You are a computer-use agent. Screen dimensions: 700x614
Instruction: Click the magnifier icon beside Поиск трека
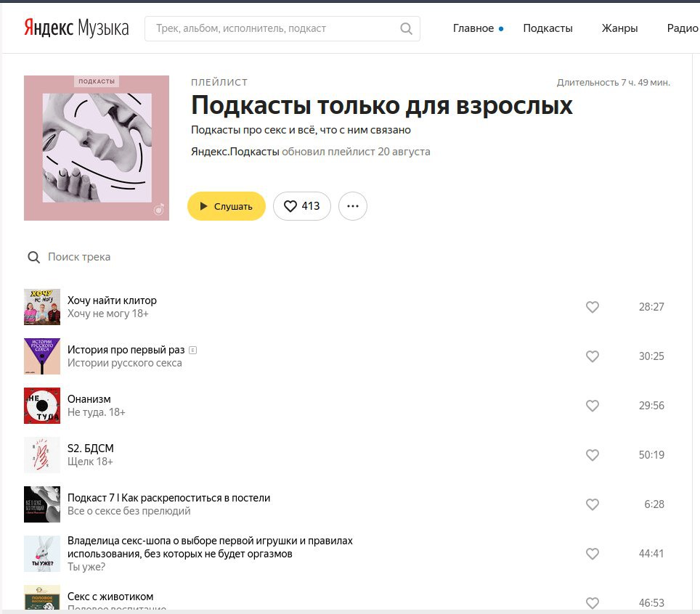pos(34,257)
